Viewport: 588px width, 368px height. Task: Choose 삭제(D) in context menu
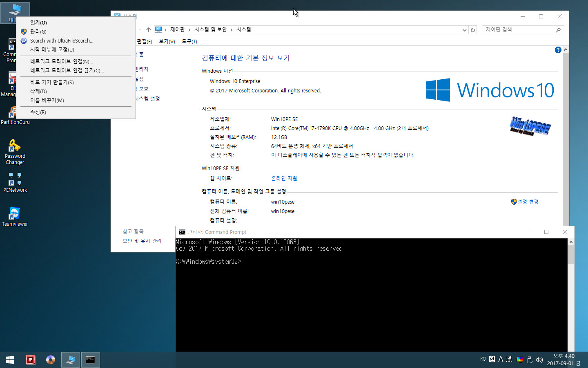pyautogui.click(x=76, y=91)
